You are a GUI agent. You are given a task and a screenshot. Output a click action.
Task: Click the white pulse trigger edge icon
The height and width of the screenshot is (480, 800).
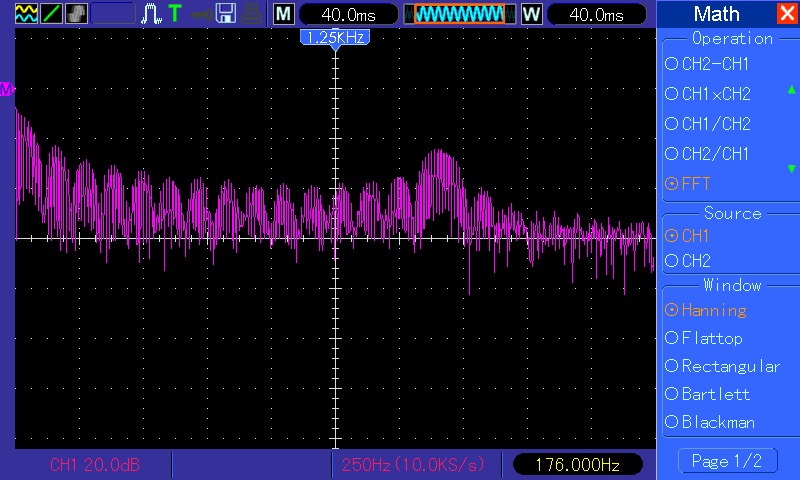tap(151, 14)
